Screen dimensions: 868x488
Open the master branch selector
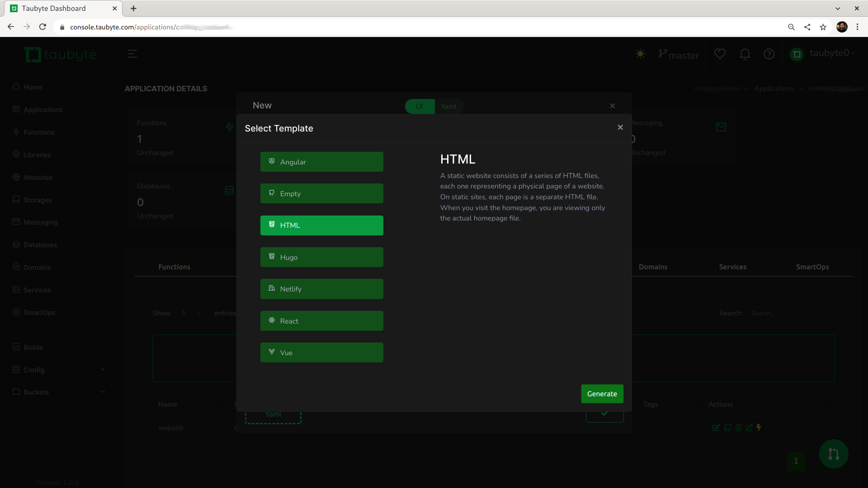point(679,55)
